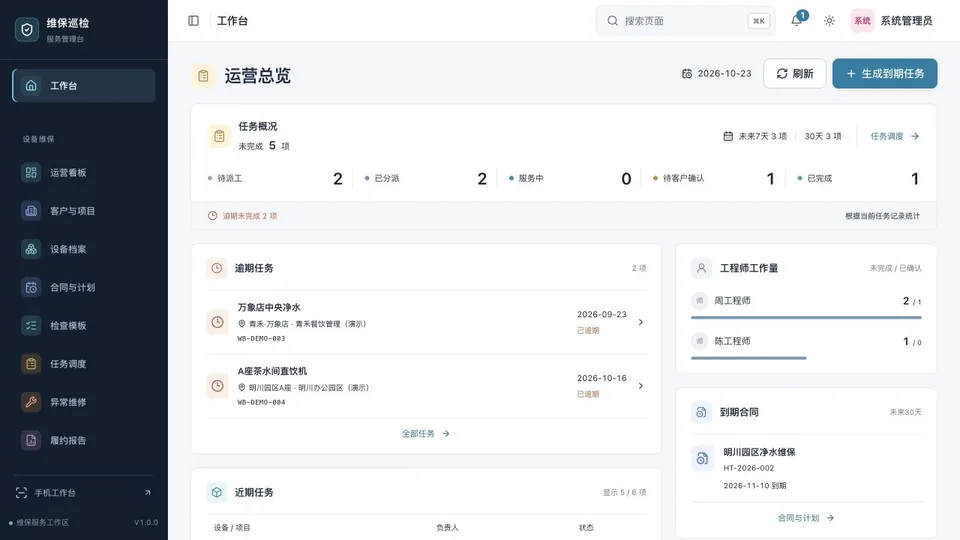Click the external-link arrow beside 手机工作台
Viewport: 960px width, 540px height.
tap(148, 493)
